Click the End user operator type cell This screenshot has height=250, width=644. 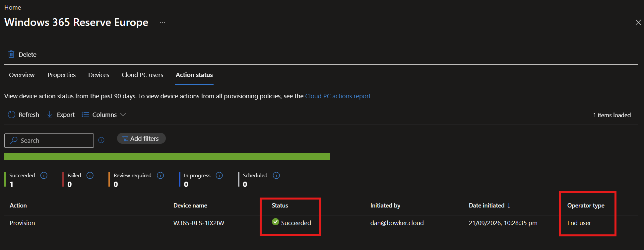(x=579, y=223)
